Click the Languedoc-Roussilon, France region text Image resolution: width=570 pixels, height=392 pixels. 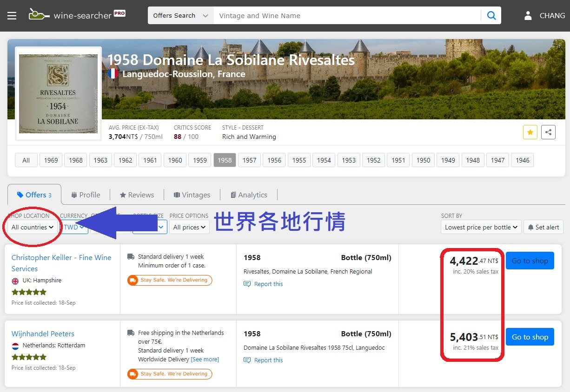[x=184, y=74]
